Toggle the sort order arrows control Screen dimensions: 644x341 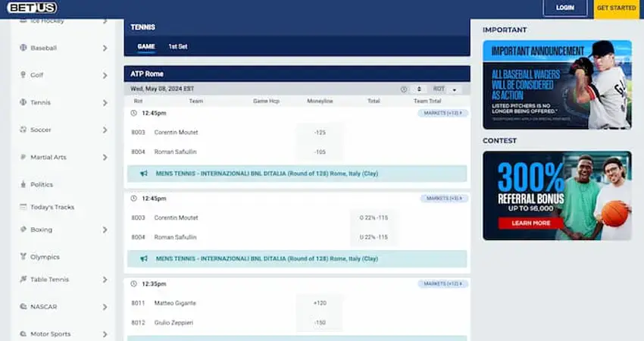click(419, 89)
